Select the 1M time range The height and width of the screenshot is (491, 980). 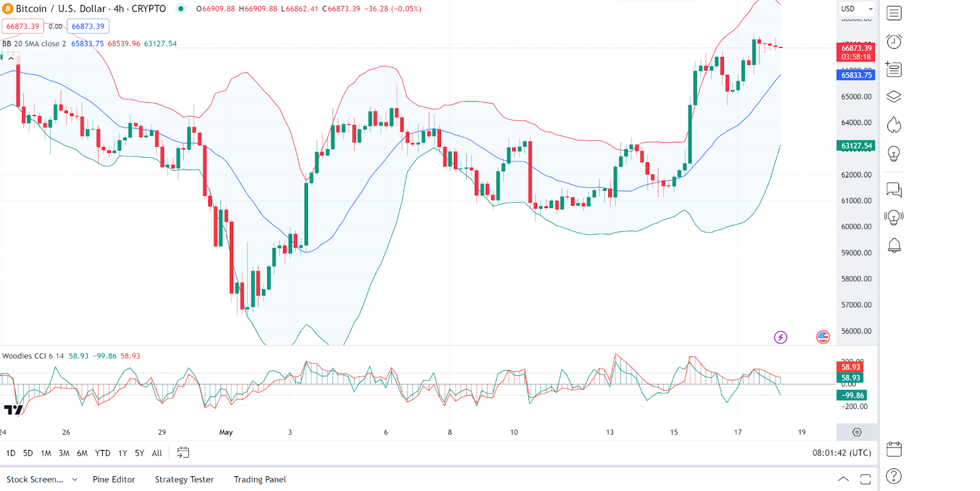coord(46,453)
